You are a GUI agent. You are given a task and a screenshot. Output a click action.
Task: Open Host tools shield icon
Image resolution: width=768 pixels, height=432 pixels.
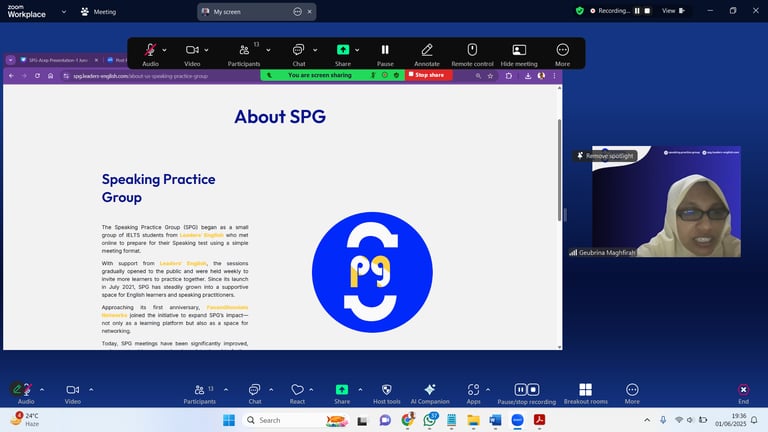[386, 389]
